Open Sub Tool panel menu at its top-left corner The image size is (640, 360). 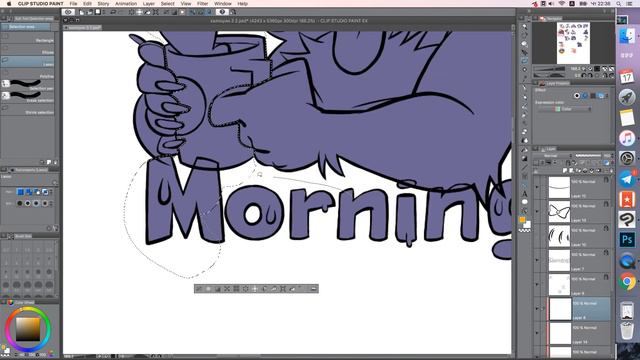pos(3,18)
